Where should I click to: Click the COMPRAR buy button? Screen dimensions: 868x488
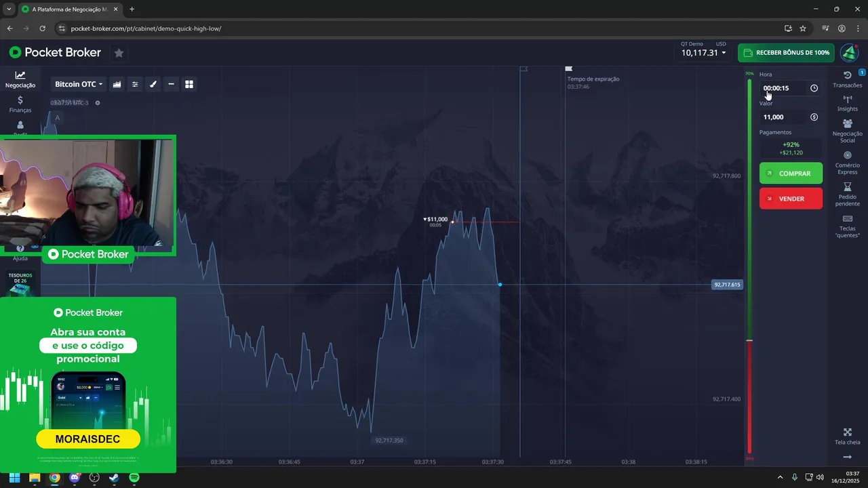tap(791, 174)
